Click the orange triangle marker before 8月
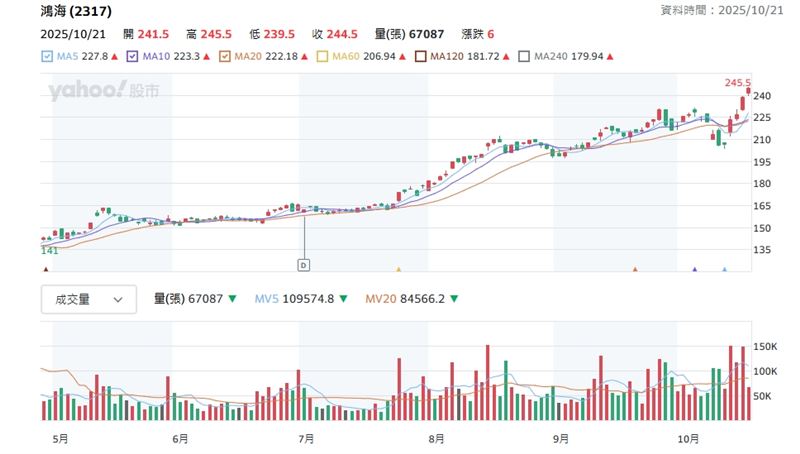 click(x=399, y=268)
